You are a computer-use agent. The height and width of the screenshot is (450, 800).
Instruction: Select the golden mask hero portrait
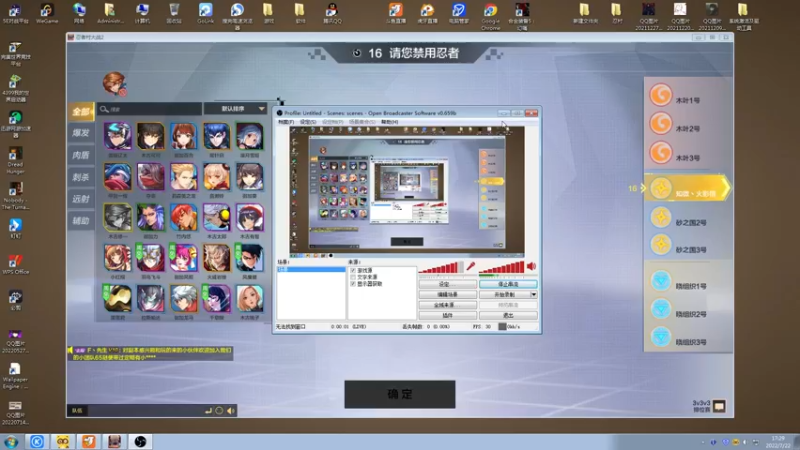click(x=117, y=298)
